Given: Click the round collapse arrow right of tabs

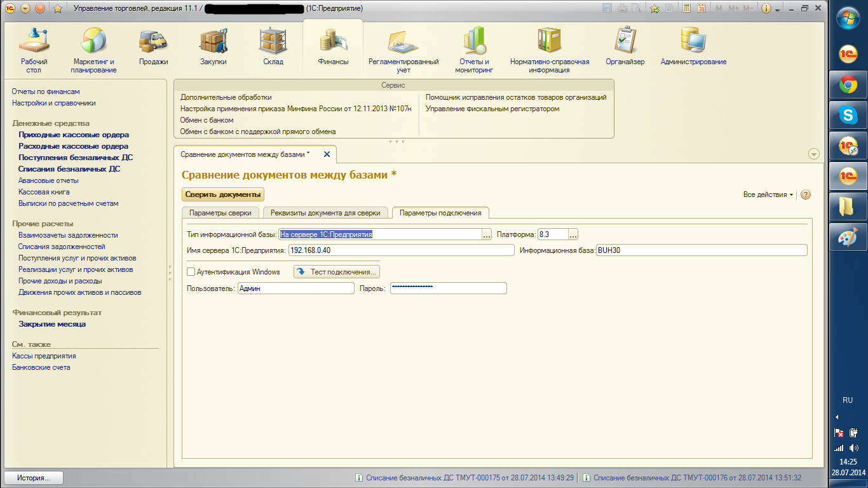Looking at the screenshot, I should pyautogui.click(x=814, y=154).
